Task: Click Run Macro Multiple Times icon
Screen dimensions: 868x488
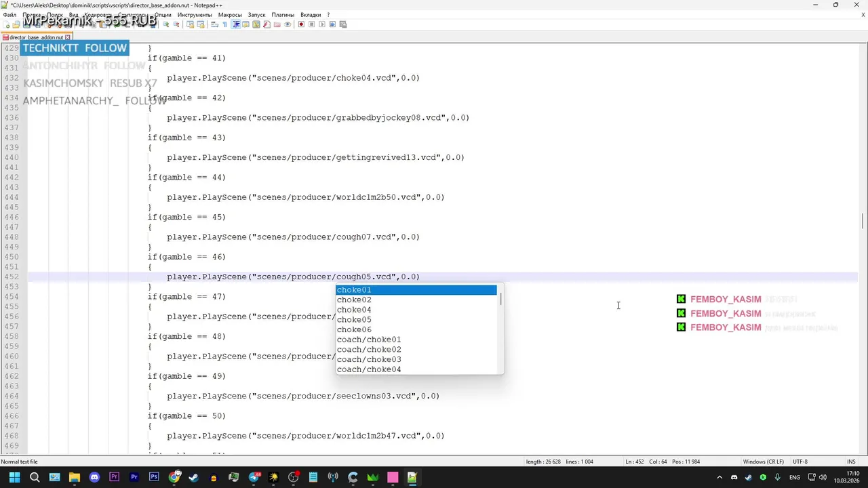Action: [332, 24]
